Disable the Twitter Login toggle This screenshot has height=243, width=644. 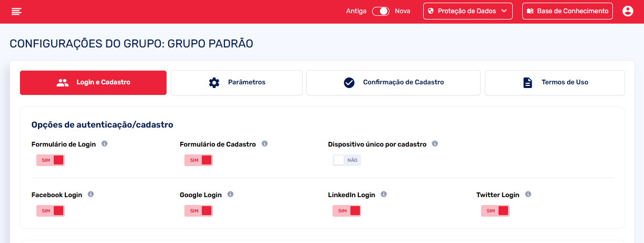click(495, 211)
